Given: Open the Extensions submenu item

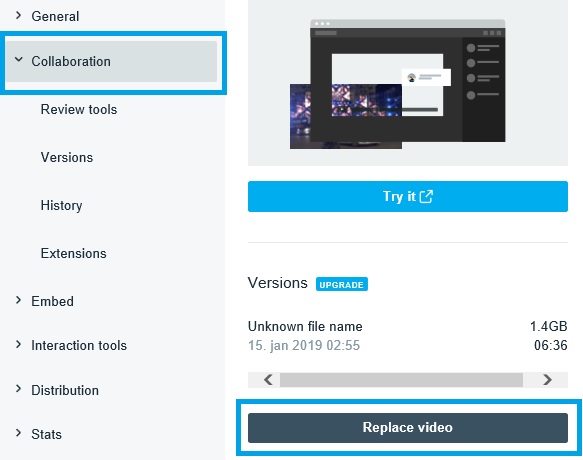Looking at the screenshot, I should point(74,253).
